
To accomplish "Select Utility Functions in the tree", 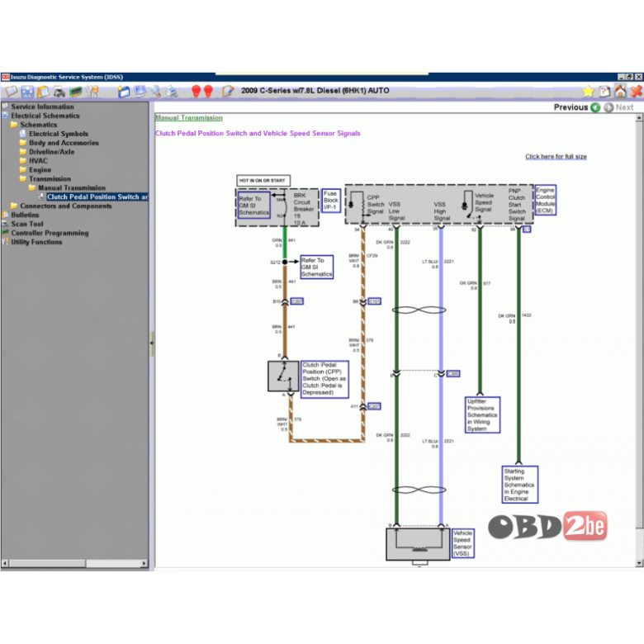I will [36, 242].
